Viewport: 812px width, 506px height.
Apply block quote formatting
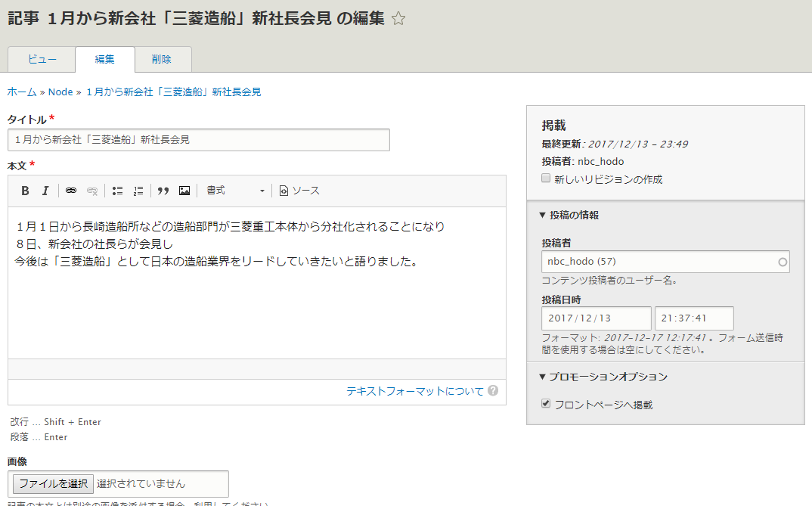[163, 191]
